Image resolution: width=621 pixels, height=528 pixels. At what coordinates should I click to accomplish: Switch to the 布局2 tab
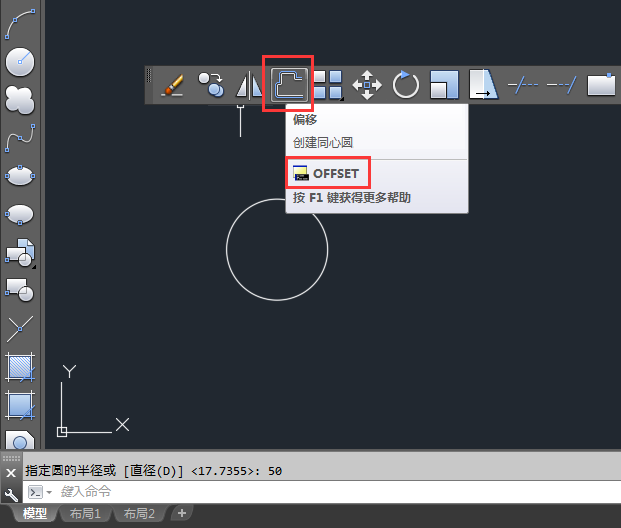pos(139,514)
